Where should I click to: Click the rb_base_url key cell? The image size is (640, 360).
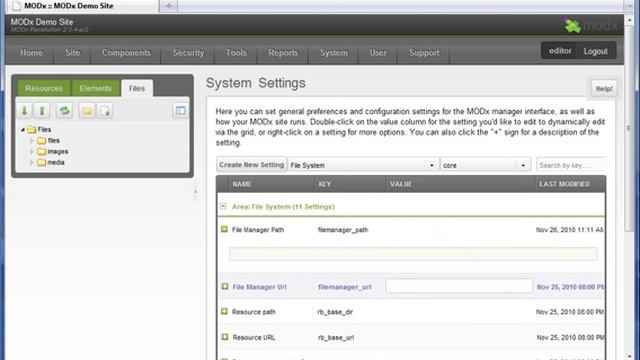[336, 338]
